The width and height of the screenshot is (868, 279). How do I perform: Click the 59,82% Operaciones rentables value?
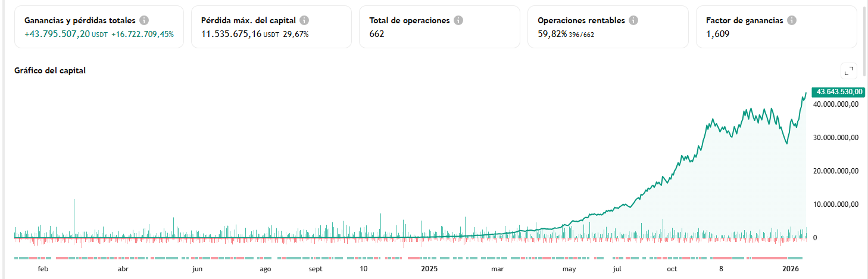click(552, 34)
